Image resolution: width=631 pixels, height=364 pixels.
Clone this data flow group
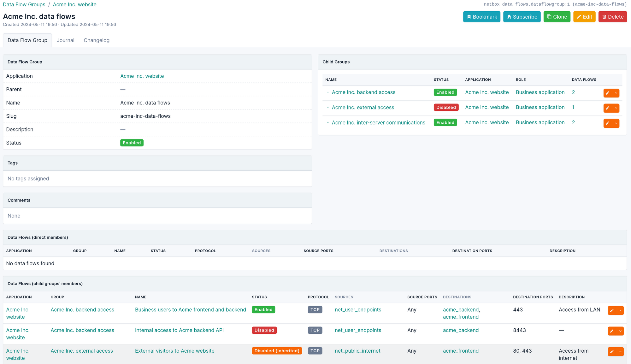pyautogui.click(x=557, y=17)
